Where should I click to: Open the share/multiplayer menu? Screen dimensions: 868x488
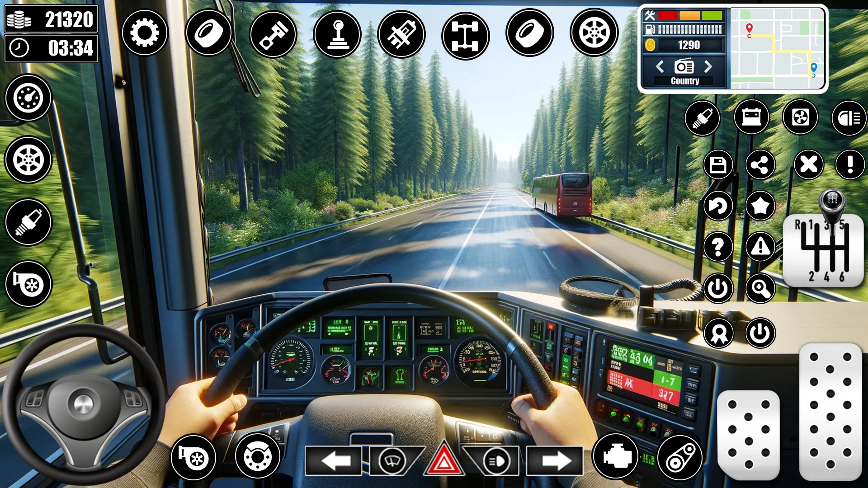click(x=760, y=164)
